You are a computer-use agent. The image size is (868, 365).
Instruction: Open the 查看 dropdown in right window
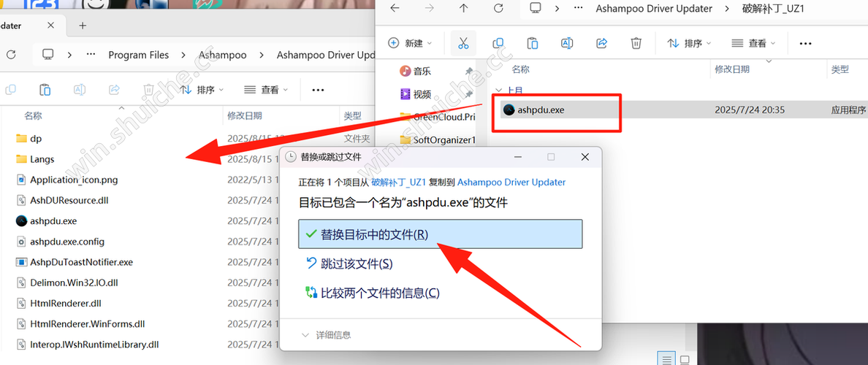click(753, 42)
